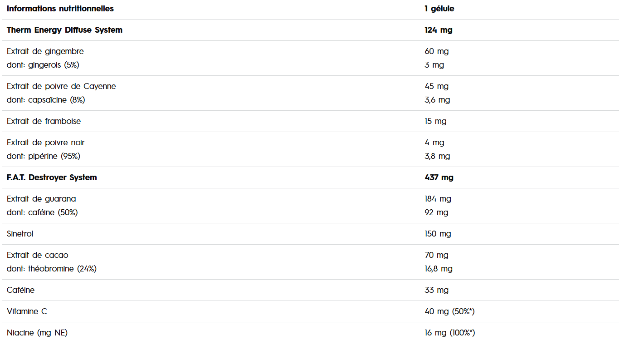644x345 pixels.
Task: Click the "Extrait de guarana" label
Action: pyautogui.click(x=41, y=199)
